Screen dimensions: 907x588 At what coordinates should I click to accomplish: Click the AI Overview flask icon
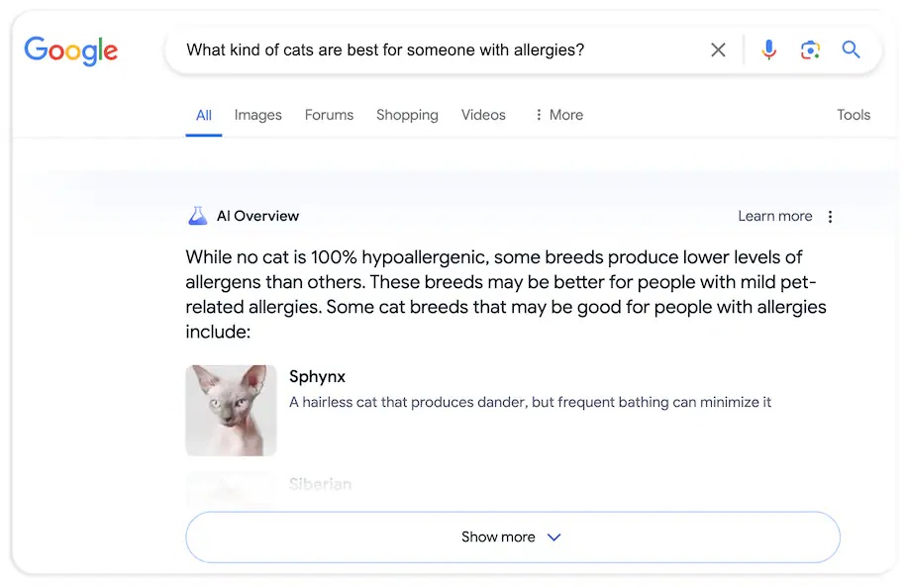pos(197,216)
